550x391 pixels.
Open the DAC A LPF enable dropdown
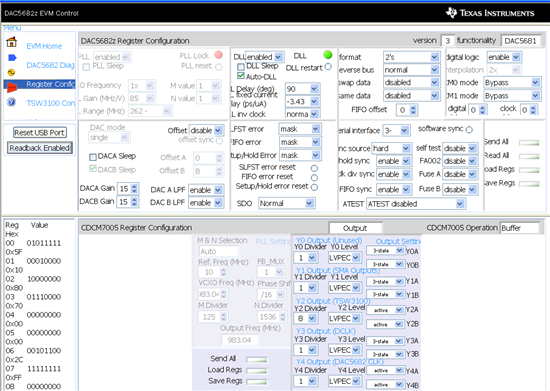pos(206,190)
